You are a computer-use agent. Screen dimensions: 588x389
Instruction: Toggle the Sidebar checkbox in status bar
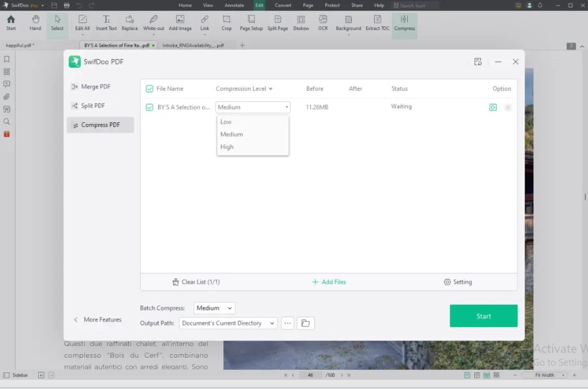[x=6, y=375]
